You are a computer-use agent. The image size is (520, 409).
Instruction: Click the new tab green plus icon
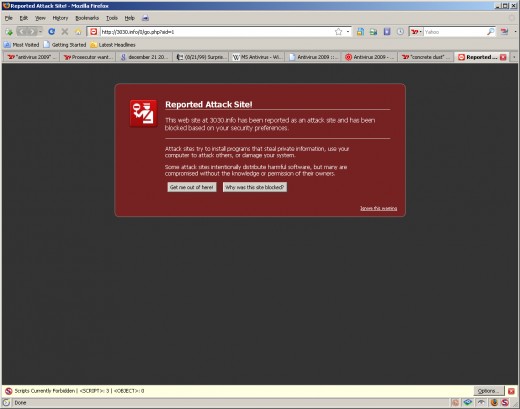(x=9, y=32)
